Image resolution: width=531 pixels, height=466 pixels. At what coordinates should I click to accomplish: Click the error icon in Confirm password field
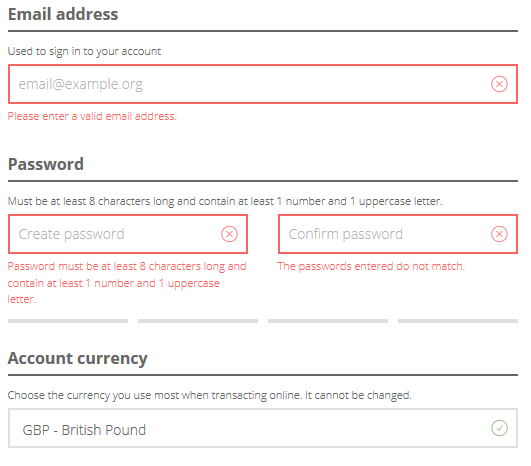499,234
